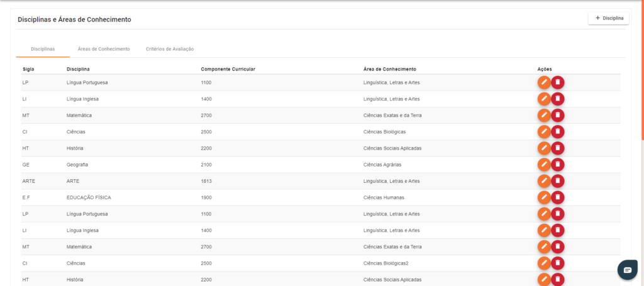Delete the first História row

click(x=558, y=148)
